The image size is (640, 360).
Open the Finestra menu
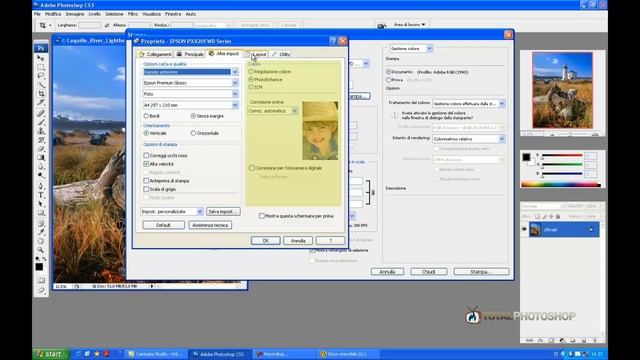tap(173, 14)
